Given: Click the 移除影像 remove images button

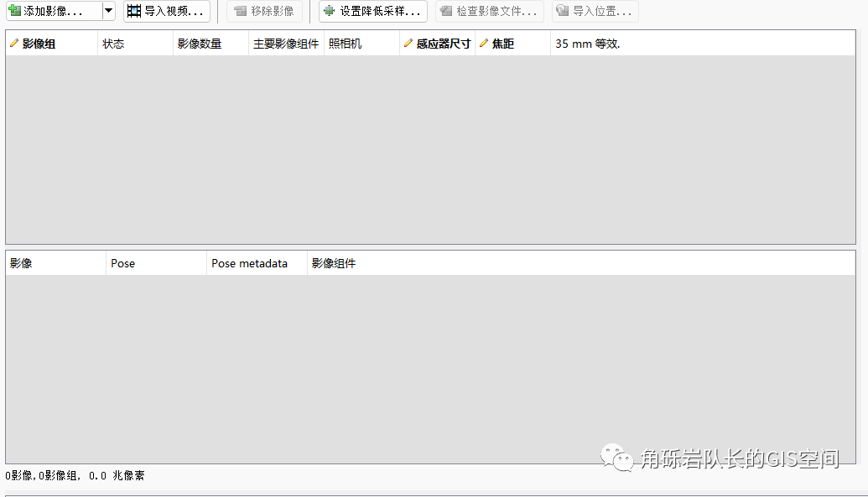Looking at the screenshot, I should 264,11.
